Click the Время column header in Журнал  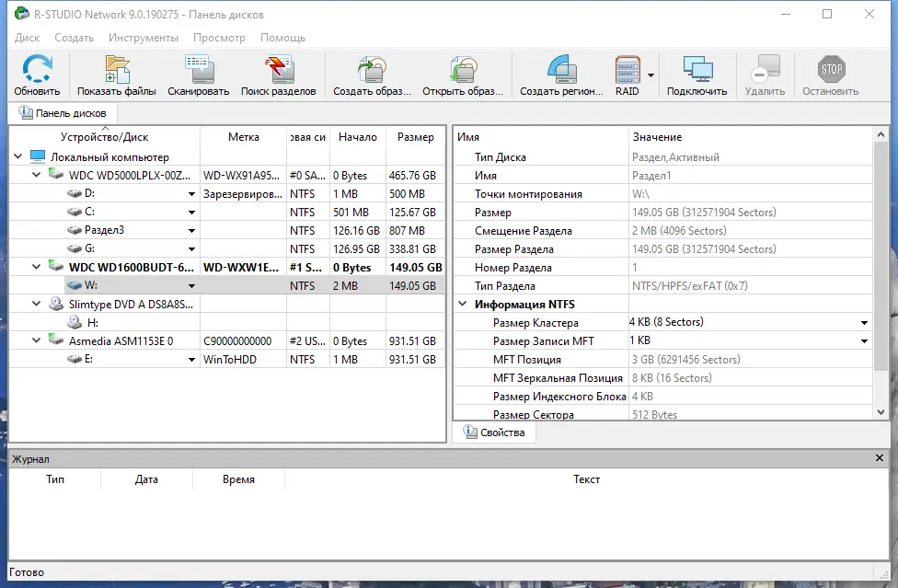(x=239, y=479)
